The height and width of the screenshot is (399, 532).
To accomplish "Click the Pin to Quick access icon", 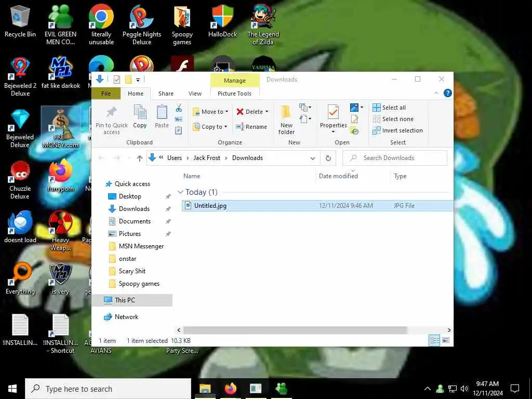I will click(x=112, y=112).
